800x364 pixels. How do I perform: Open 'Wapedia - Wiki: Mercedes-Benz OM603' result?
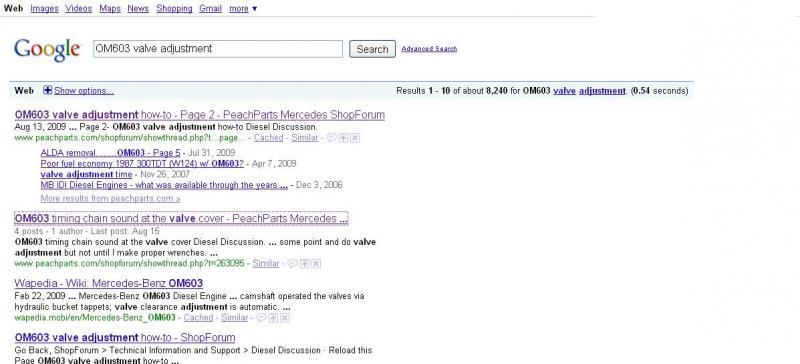tap(109, 283)
